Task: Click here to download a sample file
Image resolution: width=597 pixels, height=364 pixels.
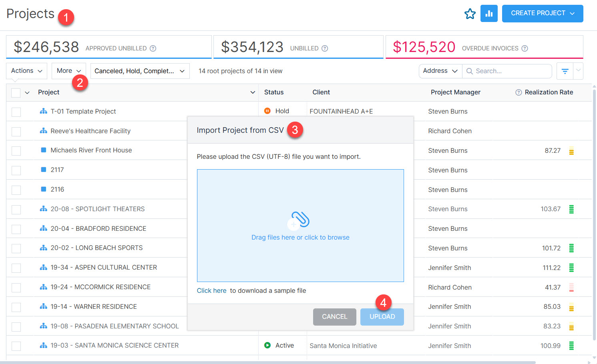Action: coord(211,290)
